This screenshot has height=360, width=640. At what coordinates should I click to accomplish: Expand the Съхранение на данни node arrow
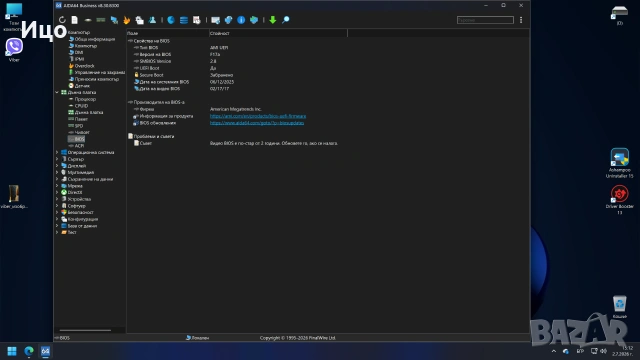click(x=57, y=179)
